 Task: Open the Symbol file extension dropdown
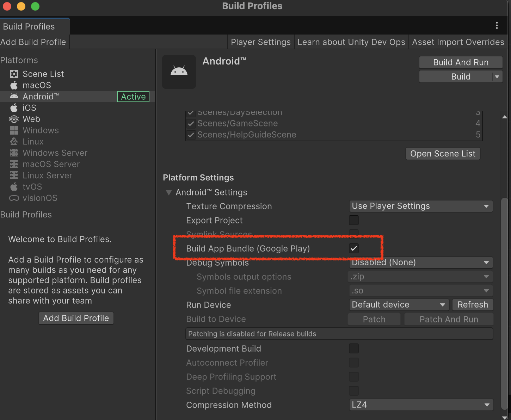(421, 291)
